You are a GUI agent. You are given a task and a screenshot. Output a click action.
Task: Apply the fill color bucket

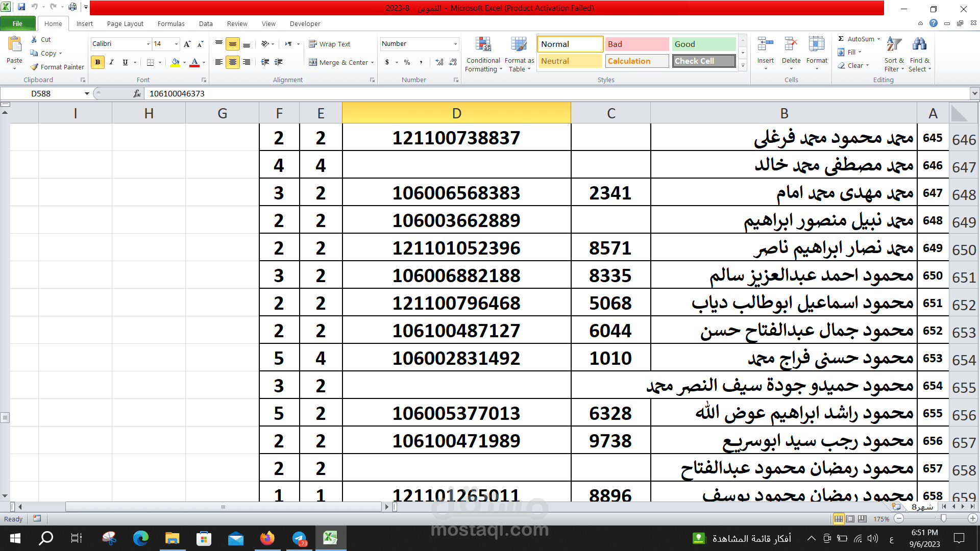coord(175,62)
